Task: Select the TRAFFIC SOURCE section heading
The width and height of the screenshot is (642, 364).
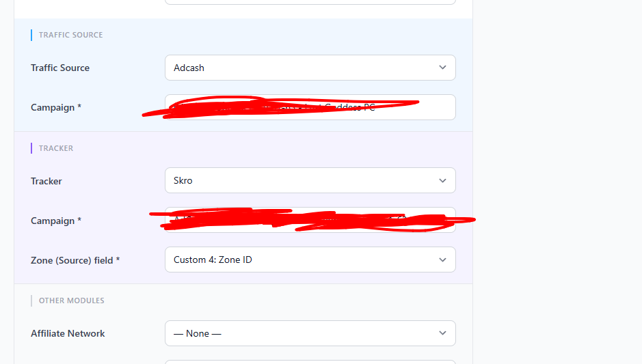Action: coord(71,36)
